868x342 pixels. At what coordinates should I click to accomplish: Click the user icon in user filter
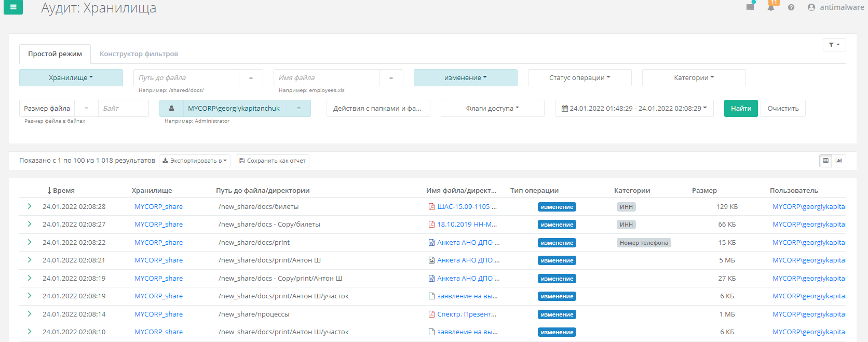[171, 109]
